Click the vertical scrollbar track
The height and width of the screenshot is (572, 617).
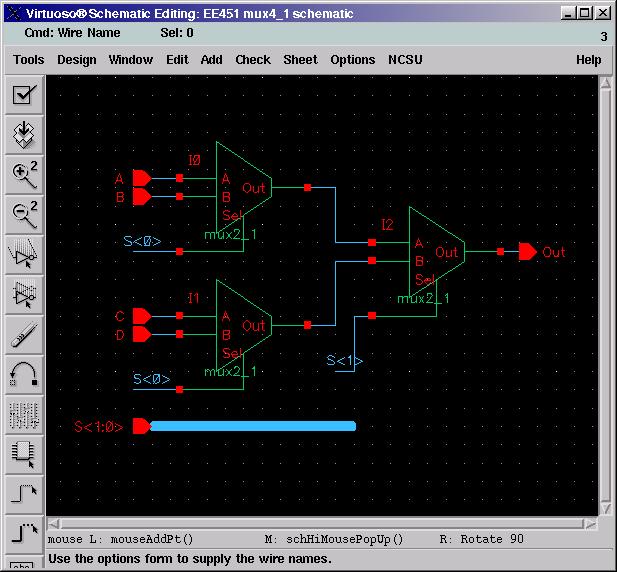[606, 296]
